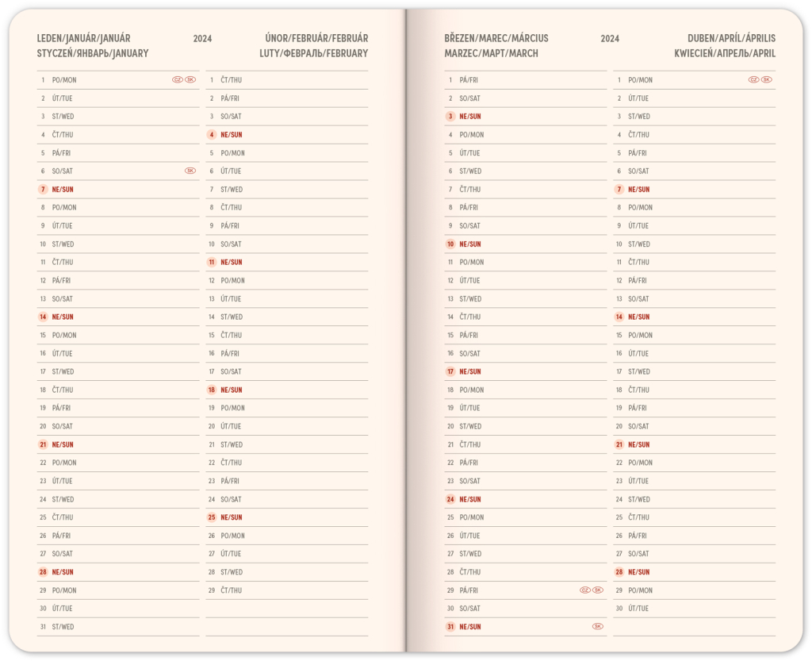Click the SK badge on March 29 Friday
Image resolution: width=812 pixels, height=661 pixels.
tap(598, 590)
